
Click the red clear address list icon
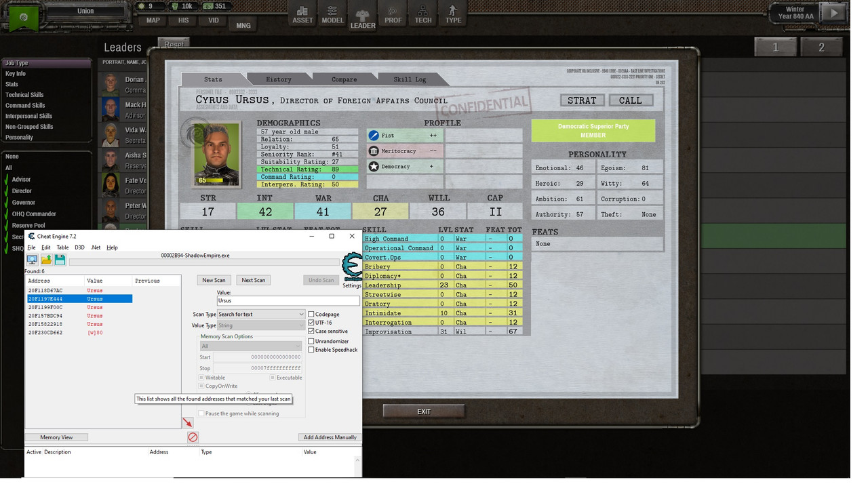coord(193,437)
